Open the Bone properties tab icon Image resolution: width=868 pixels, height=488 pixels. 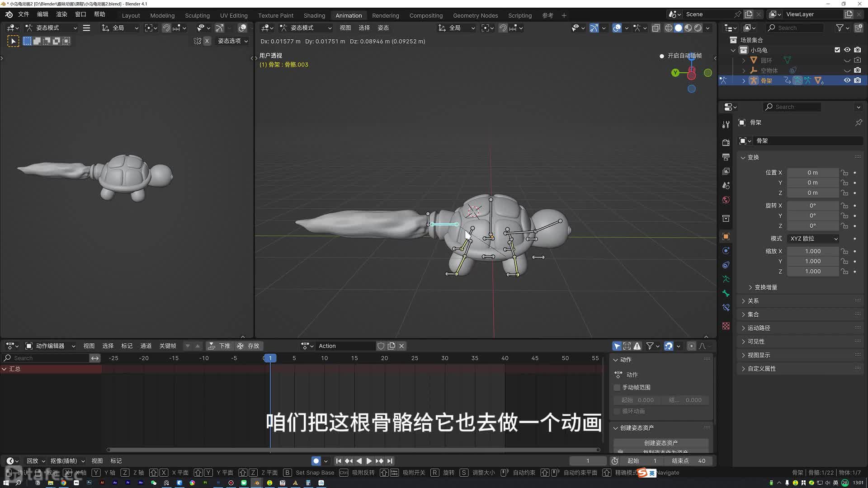pyautogui.click(x=726, y=294)
